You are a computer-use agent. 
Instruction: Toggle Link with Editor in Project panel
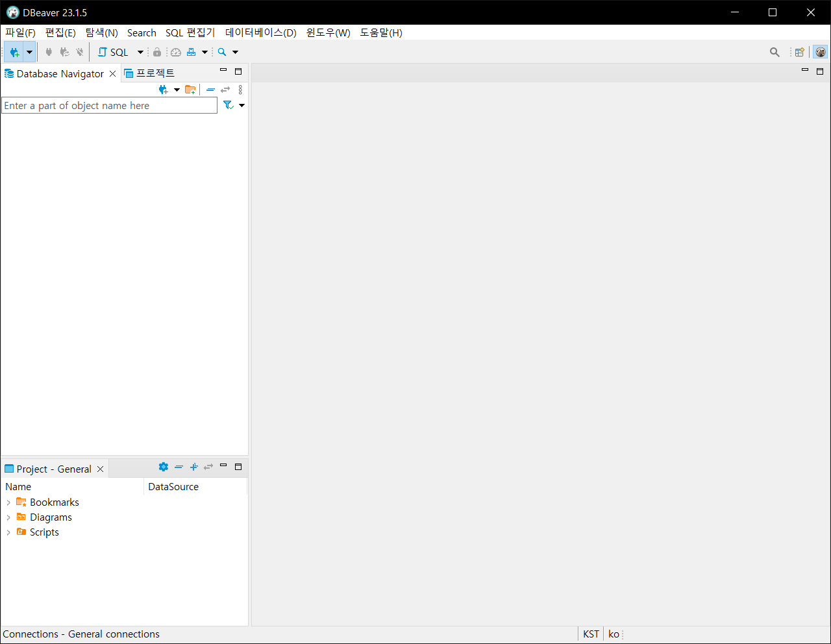coord(208,467)
